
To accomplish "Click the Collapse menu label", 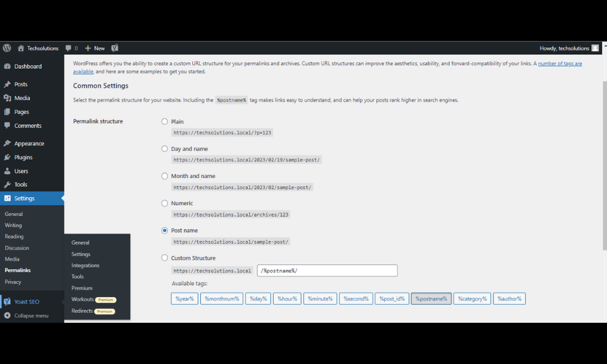I will pyautogui.click(x=32, y=315).
